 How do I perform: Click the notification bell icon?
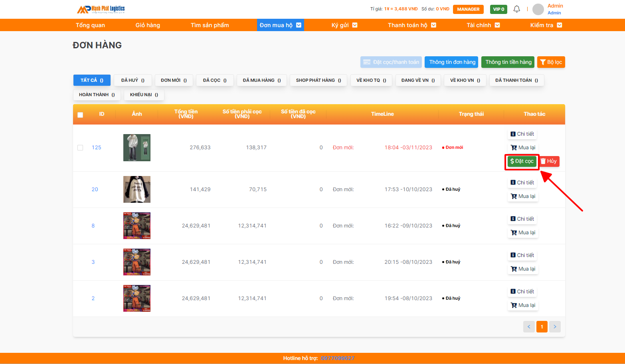coord(516,9)
